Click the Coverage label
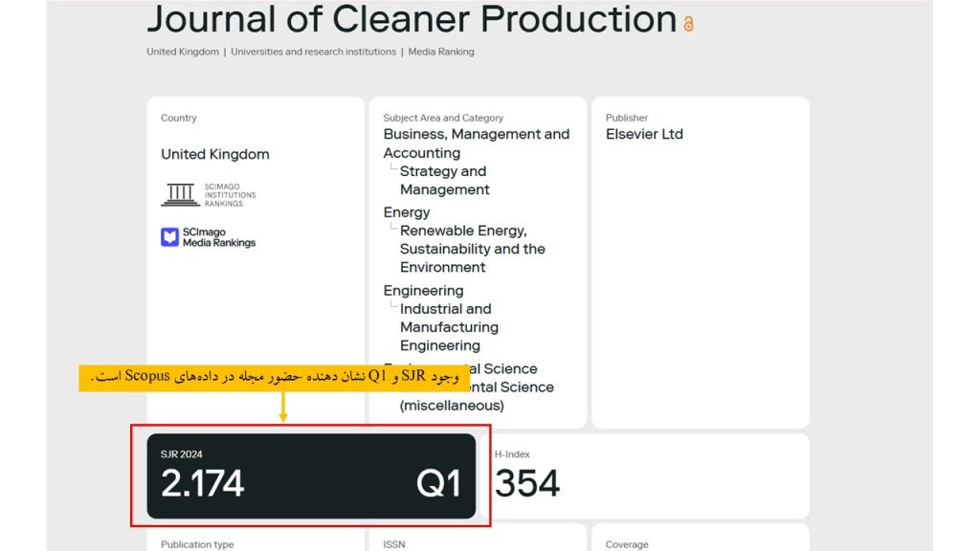 tap(626, 544)
